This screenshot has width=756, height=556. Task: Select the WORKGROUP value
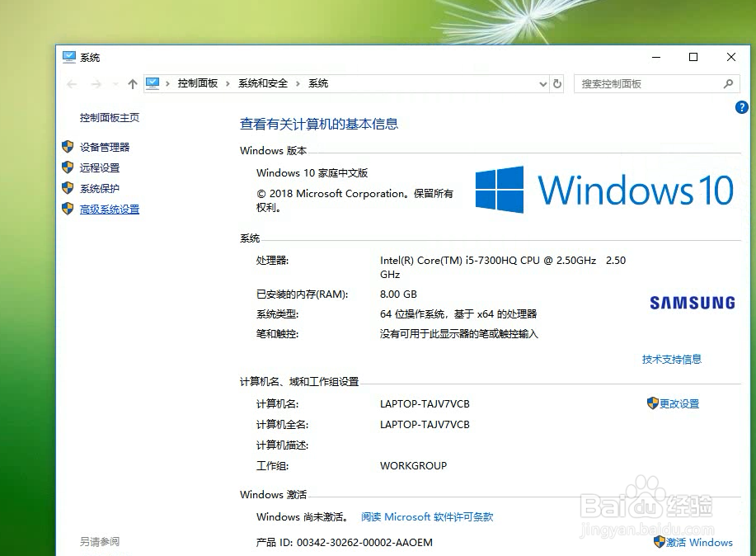click(x=413, y=466)
